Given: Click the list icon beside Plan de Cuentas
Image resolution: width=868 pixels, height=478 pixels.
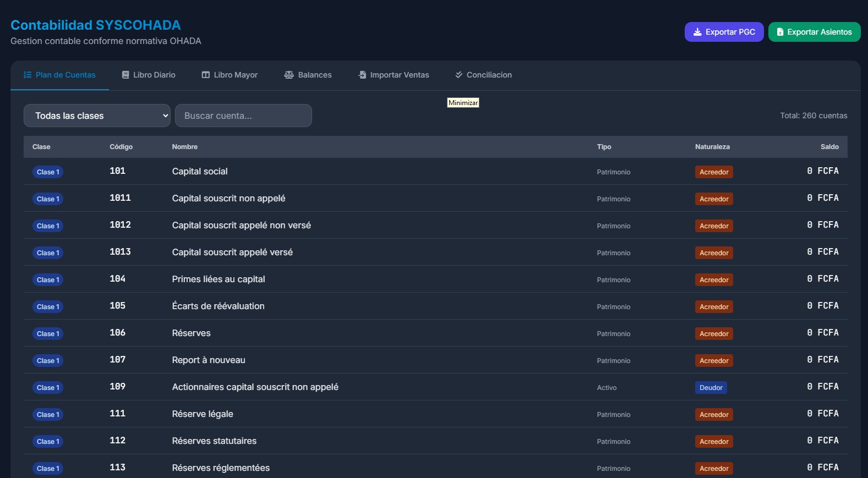Looking at the screenshot, I should (28, 75).
